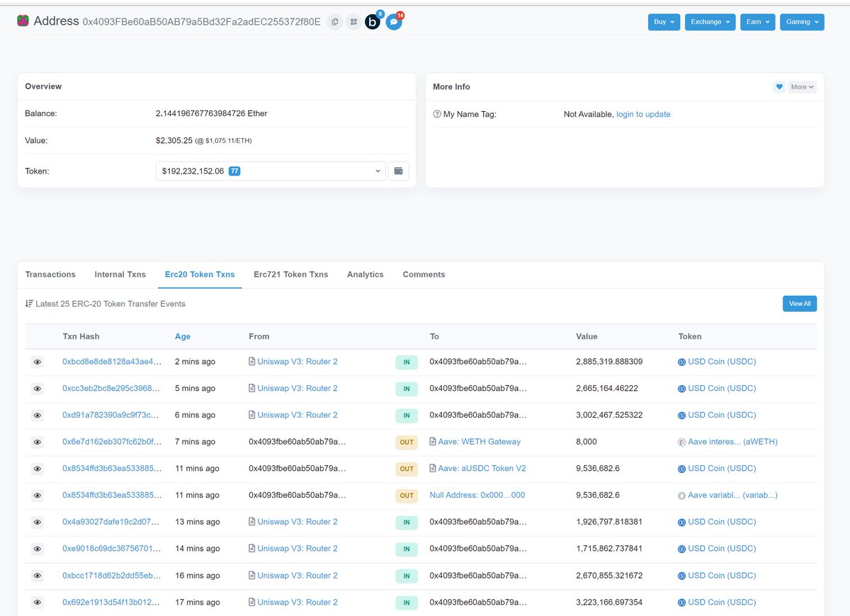Open the Earn dropdown

pyautogui.click(x=758, y=22)
